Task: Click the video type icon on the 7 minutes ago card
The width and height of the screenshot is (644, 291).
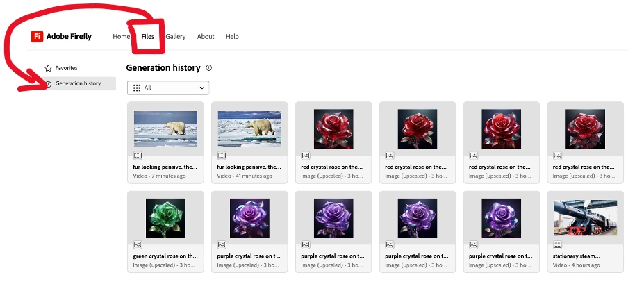Action: pos(138,156)
